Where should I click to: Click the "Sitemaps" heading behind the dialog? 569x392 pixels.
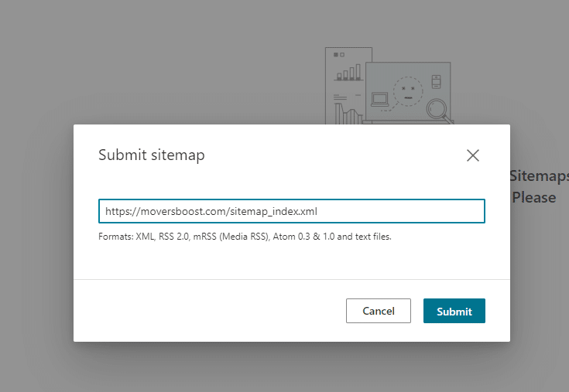tap(540, 176)
